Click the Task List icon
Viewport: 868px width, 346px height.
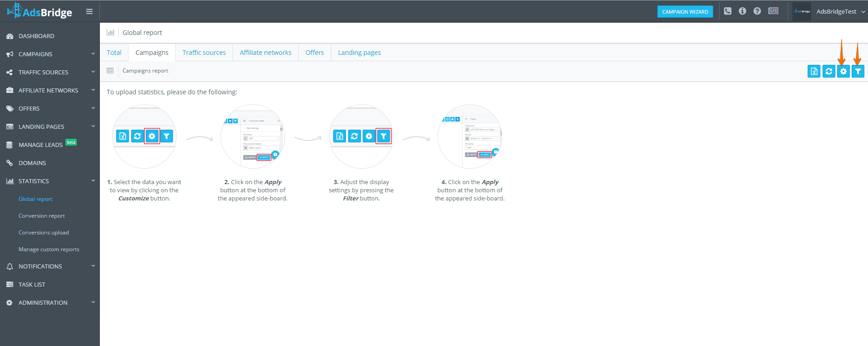[10, 285]
